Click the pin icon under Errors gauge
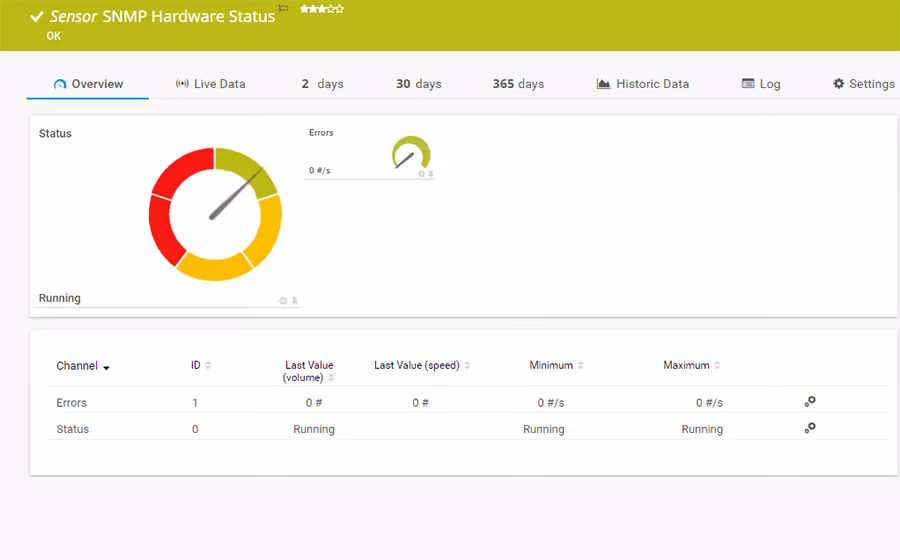Viewport: 900px width, 560px height. click(430, 173)
